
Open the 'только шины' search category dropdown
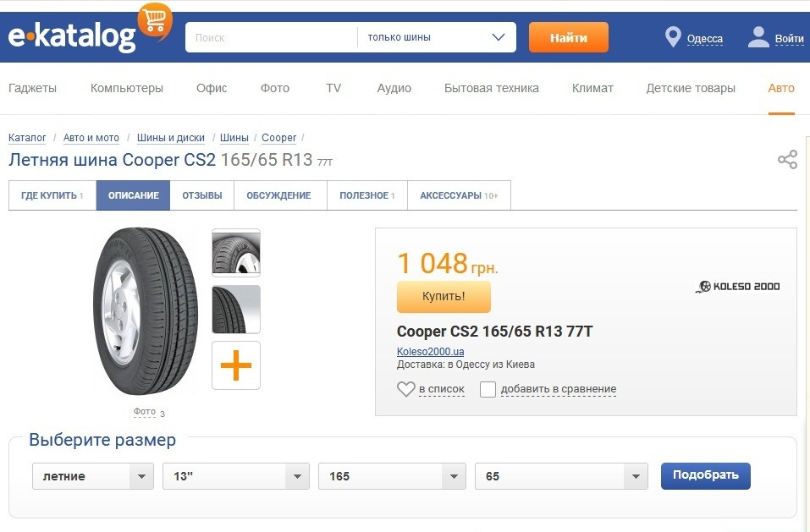(x=437, y=37)
